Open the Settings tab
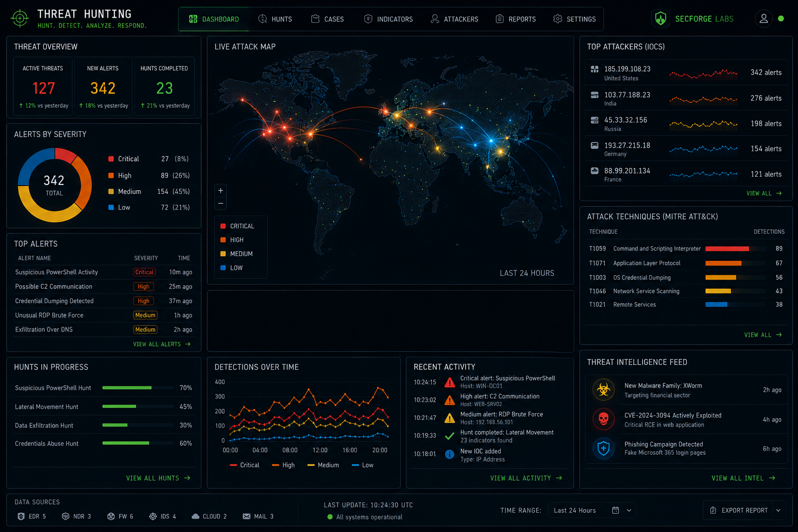This screenshot has height=532, width=798. click(575, 19)
